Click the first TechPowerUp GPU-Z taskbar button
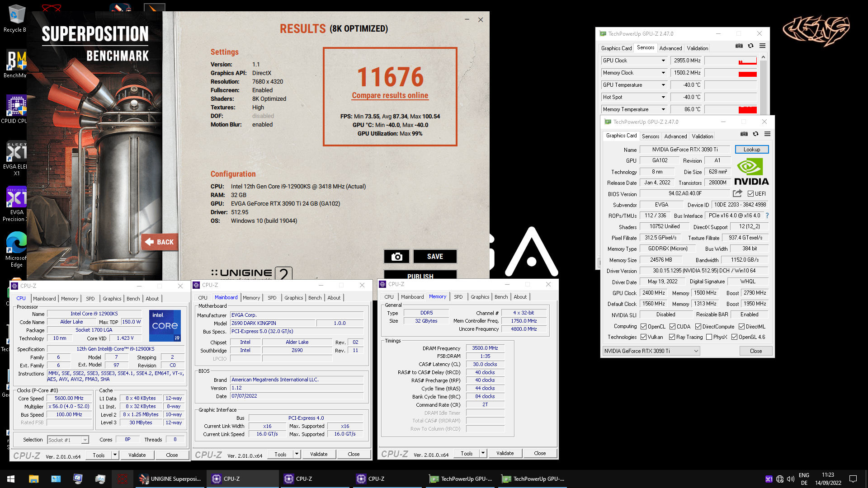Viewport: 868px width, 488px height. pyautogui.click(x=460, y=479)
